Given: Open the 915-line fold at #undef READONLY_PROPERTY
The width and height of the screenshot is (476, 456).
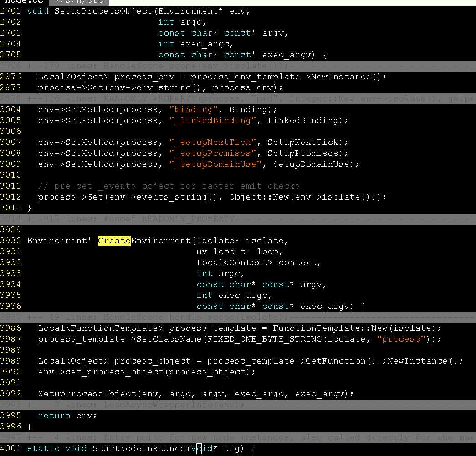Looking at the screenshot, I should [x=238, y=219].
